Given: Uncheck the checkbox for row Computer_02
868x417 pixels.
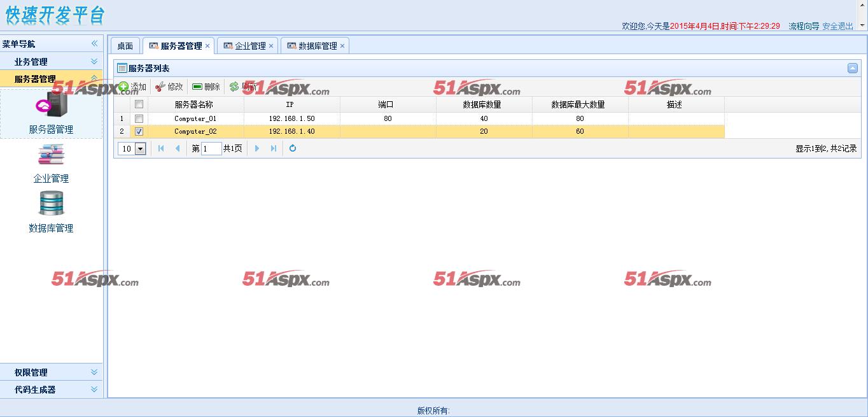Looking at the screenshot, I should 139,132.
